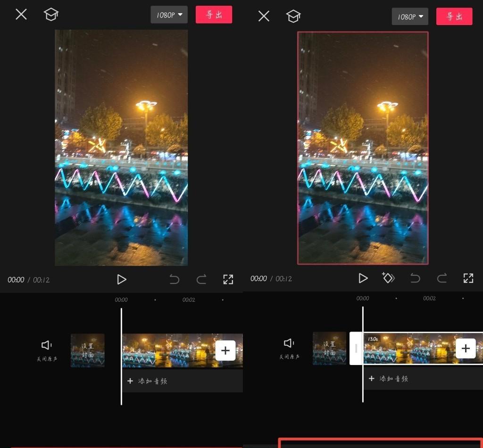Image resolution: width=483 pixels, height=448 pixels.
Task: Redo edit in right screen
Action: click(442, 278)
